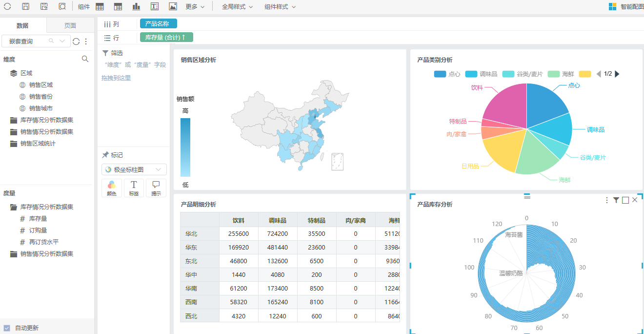The height and width of the screenshot is (334, 644).
Task: Click the 库存量 (合计) pill in row shelf
Action: pos(166,37)
